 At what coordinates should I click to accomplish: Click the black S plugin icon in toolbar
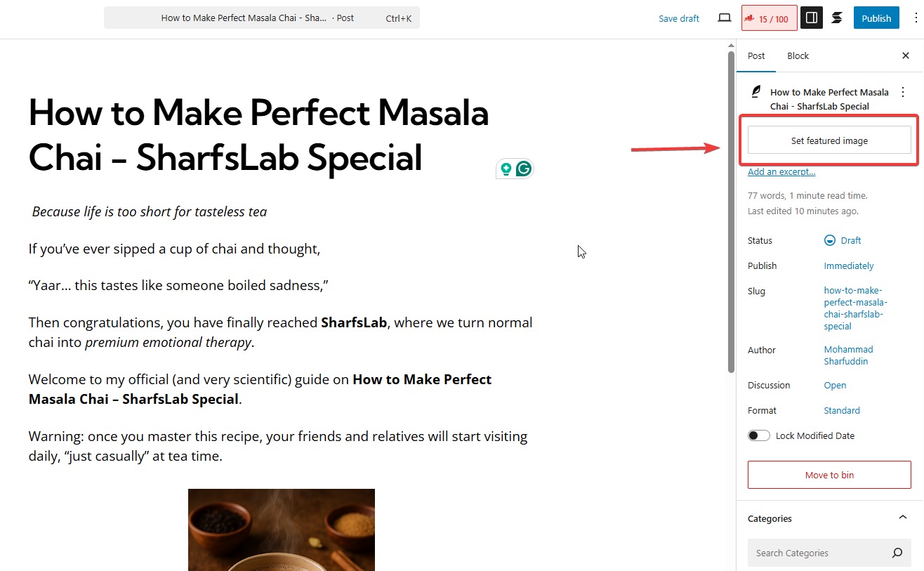[837, 18]
